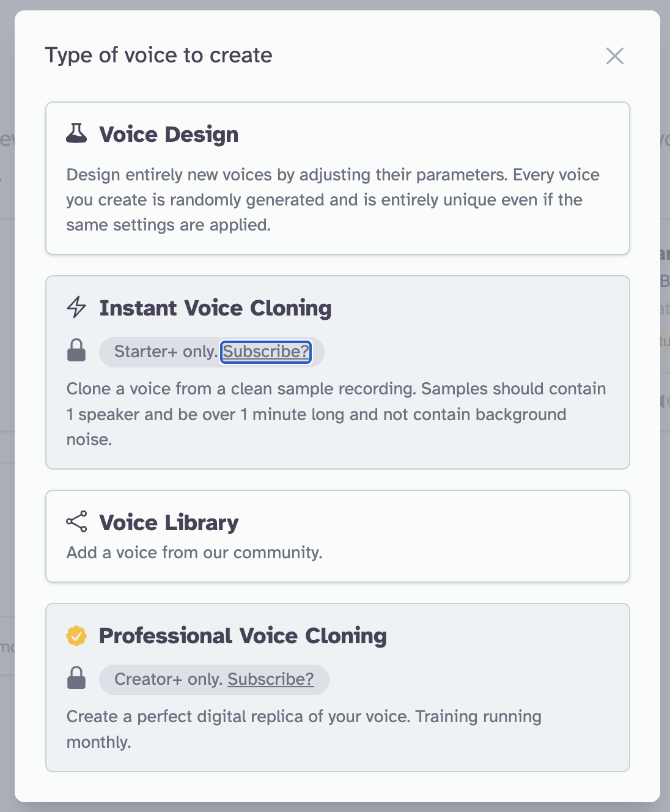Click the share icon next to Voice Library

click(x=76, y=522)
